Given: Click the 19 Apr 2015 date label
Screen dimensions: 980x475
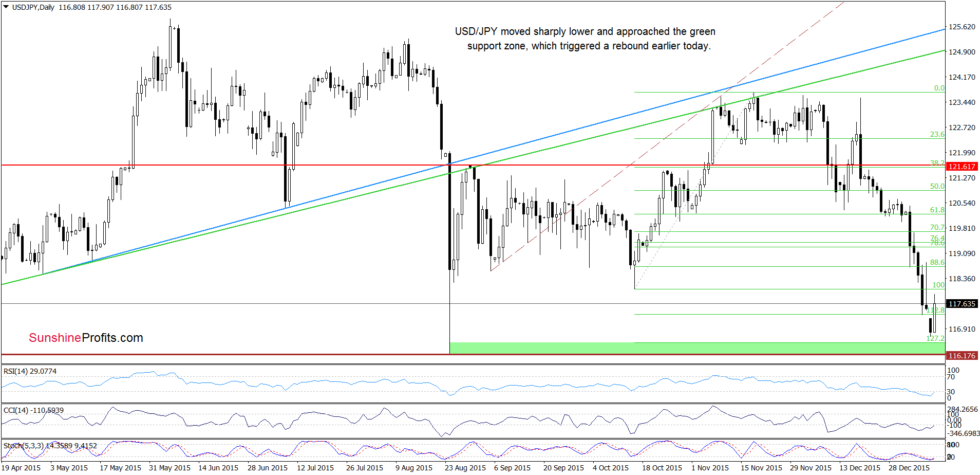Looking at the screenshot, I should click(x=21, y=468).
